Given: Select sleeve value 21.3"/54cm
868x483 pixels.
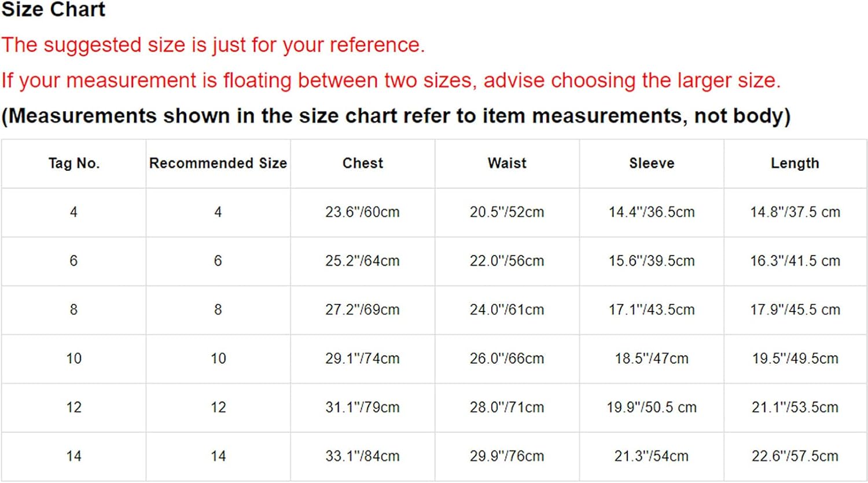Looking at the screenshot, I should (652, 456).
